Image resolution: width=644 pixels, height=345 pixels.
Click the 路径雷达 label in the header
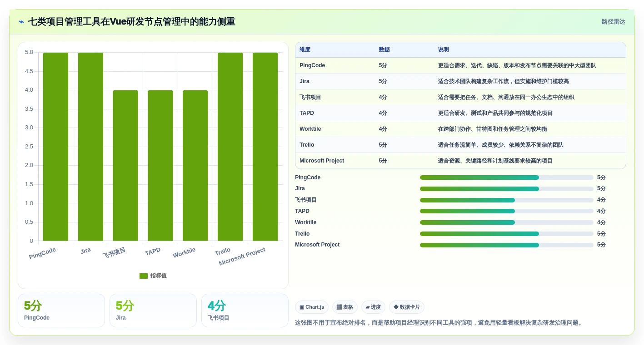pyautogui.click(x=613, y=22)
